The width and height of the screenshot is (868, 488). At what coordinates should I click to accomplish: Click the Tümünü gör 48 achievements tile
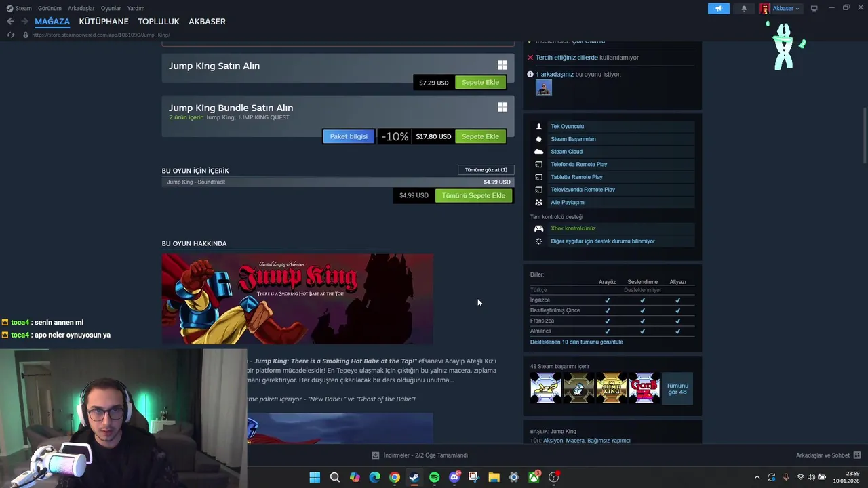tap(677, 388)
